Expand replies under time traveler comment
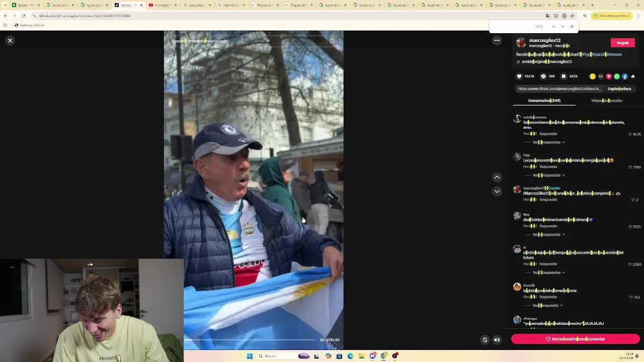Viewport: 644px width, 362px height. click(x=548, y=273)
